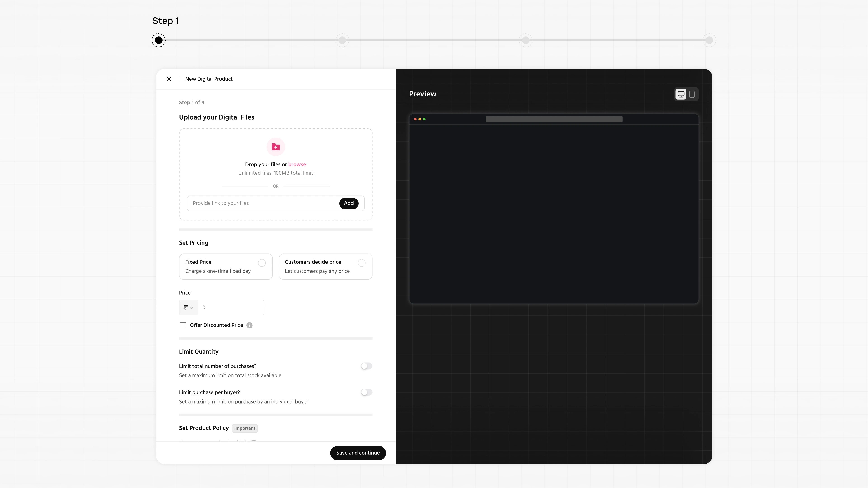Image resolution: width=868 pixels, height=488 pixels.
Task: Click the Add link button
Action: (349, 203)
